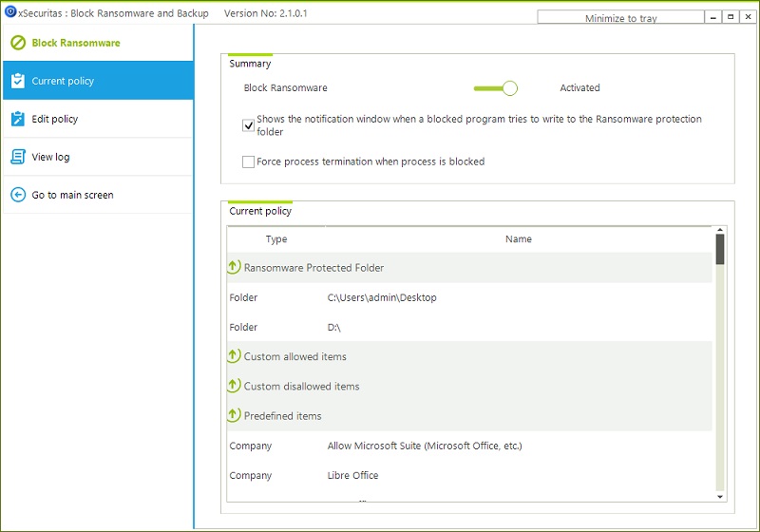
Task: Click the policy list scroll up arrow
Action: click(x=720, y=230)
